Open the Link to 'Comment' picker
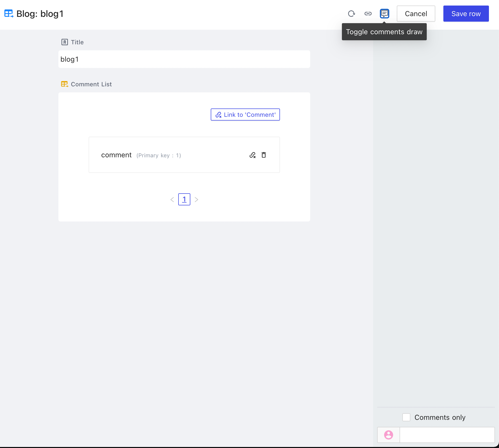499x448 pixels. 245,115
